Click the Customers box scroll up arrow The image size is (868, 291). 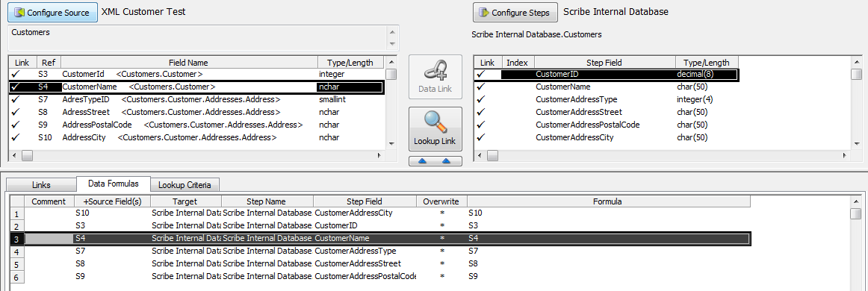tap(392, 31)
